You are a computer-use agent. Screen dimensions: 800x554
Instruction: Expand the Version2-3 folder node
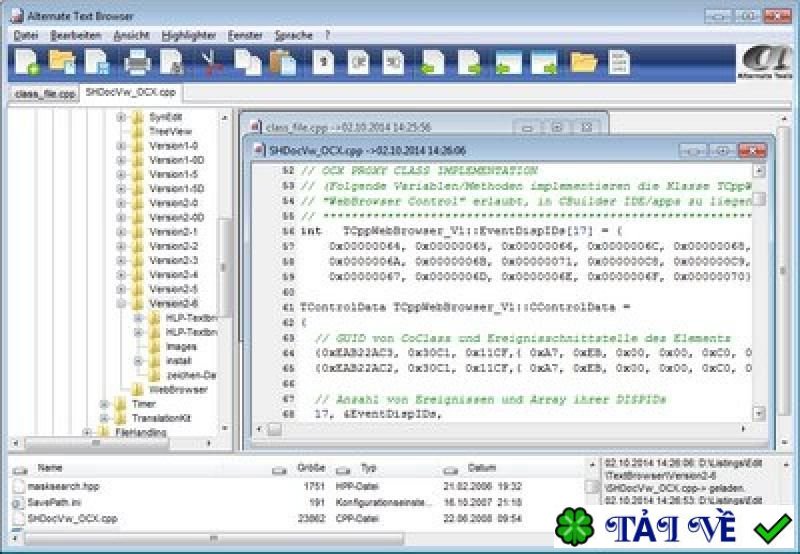[121, 261]
